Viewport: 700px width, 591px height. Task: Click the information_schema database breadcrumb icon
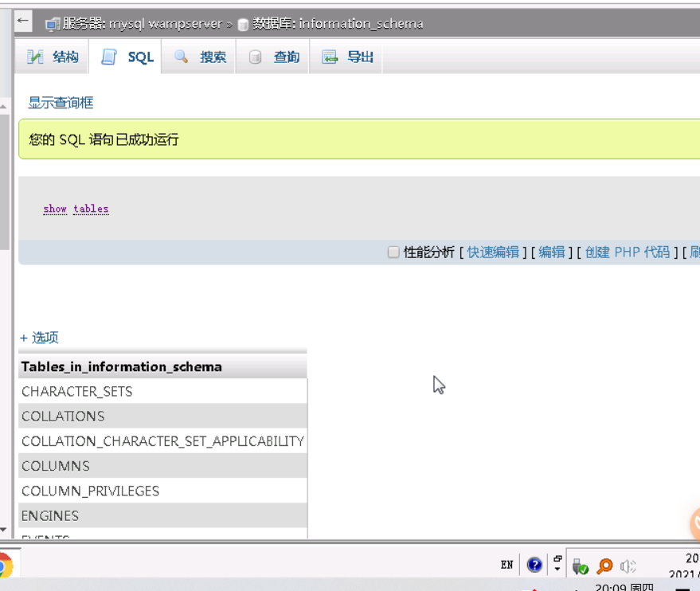[243, 25]
